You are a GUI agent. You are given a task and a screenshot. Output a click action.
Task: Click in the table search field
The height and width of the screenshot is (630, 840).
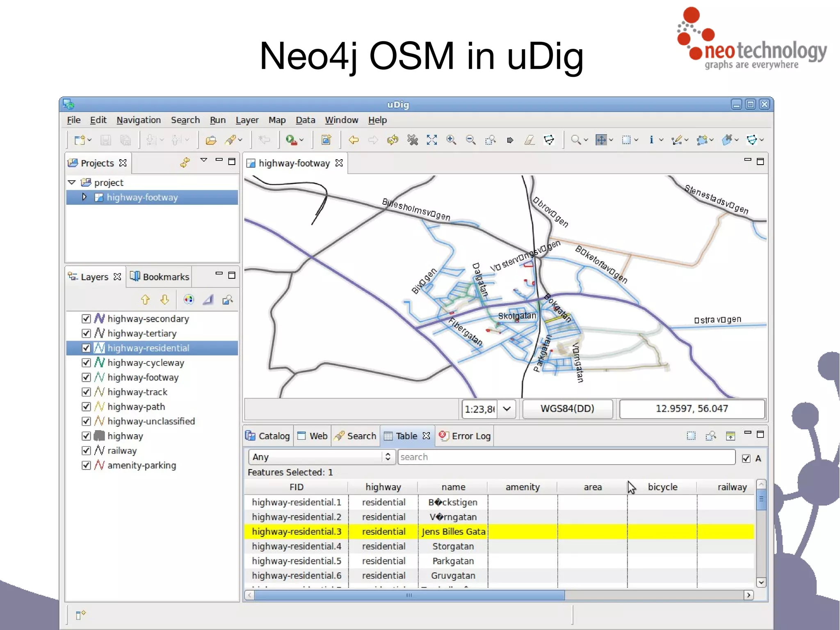pos(566,457)
